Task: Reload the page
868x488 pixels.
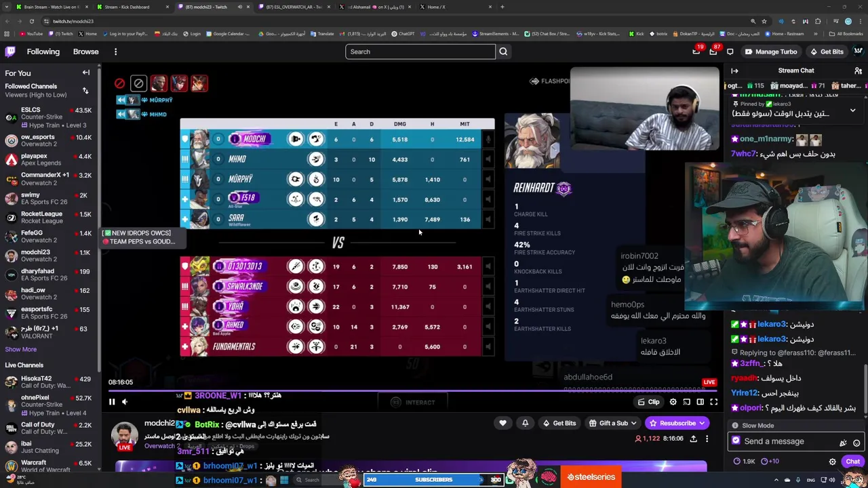Action: pyautogui.click(x=31, y=21)
